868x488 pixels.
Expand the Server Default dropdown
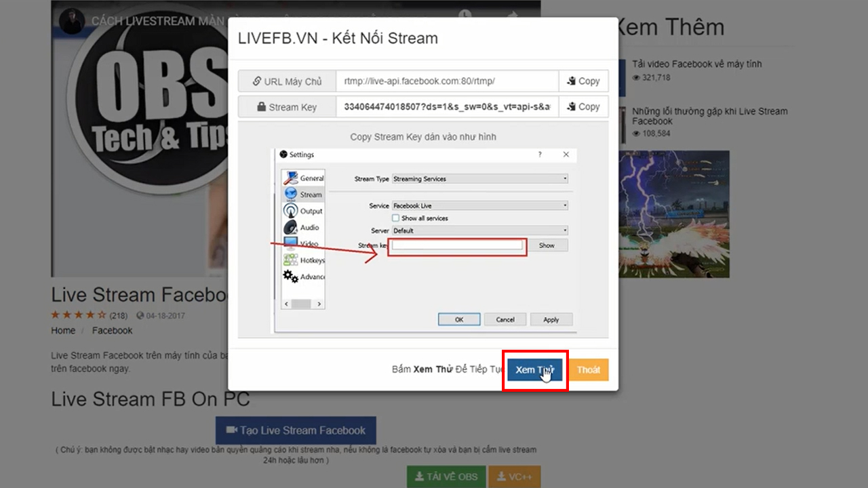pyautogui.click(x=479, y=230)
